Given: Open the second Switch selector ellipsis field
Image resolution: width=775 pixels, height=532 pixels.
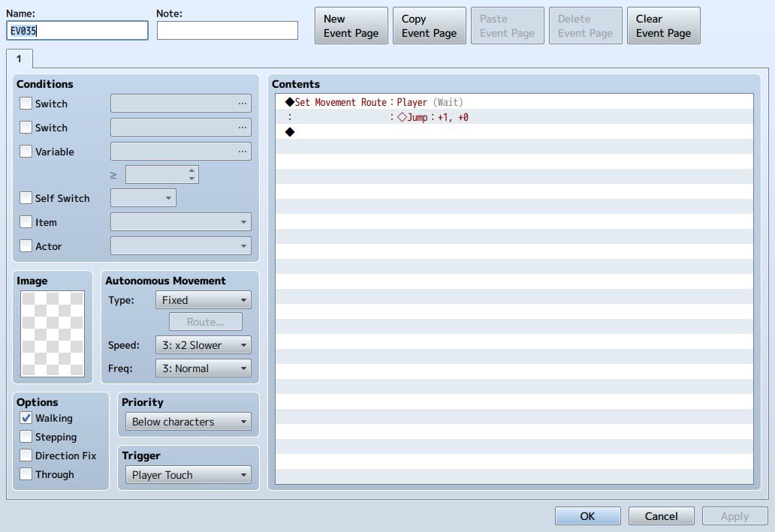Looking at the screenshot, I should (181, 128).
